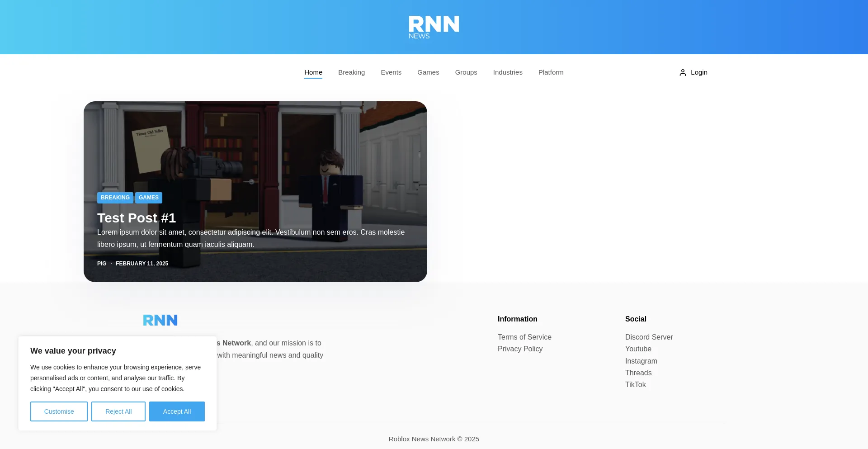Click the BREAKING tag on post
The image size is (868, 449).
pos(115,198)
